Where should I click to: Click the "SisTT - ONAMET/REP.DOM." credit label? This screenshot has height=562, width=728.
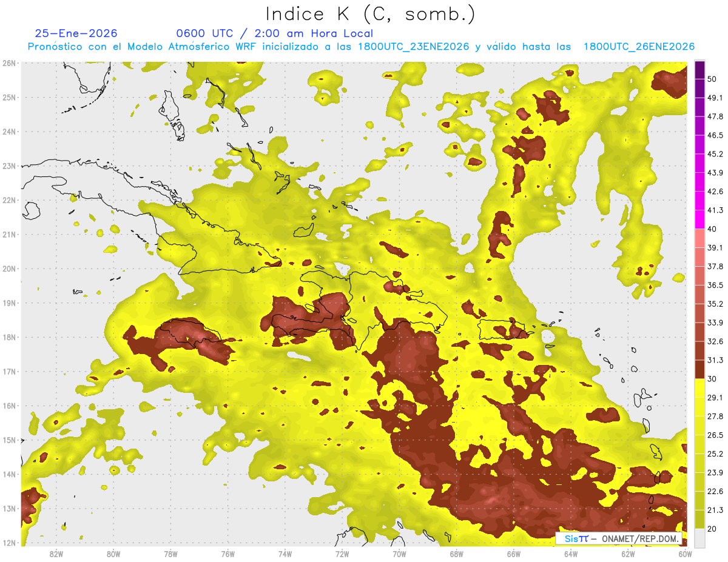619,539
